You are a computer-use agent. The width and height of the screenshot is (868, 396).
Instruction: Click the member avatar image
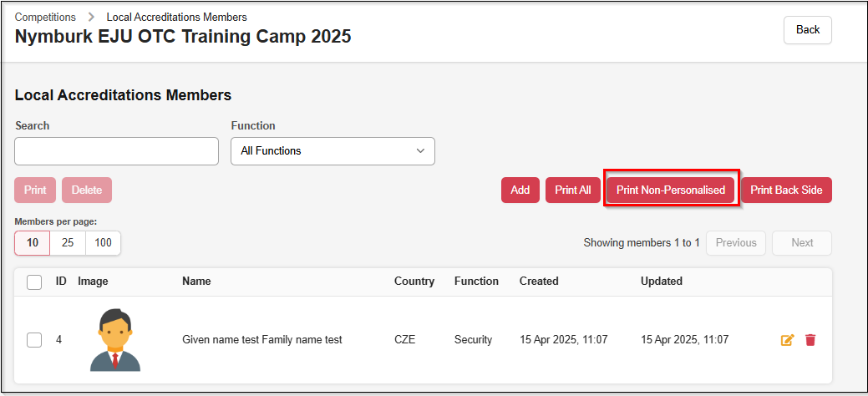pyautogui.click(x=114, y=339)
